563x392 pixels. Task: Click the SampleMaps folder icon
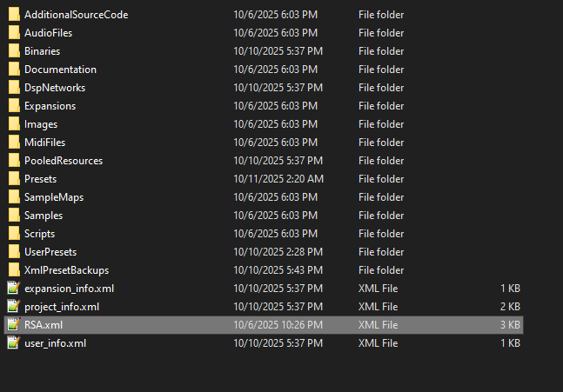coord(13,197)
